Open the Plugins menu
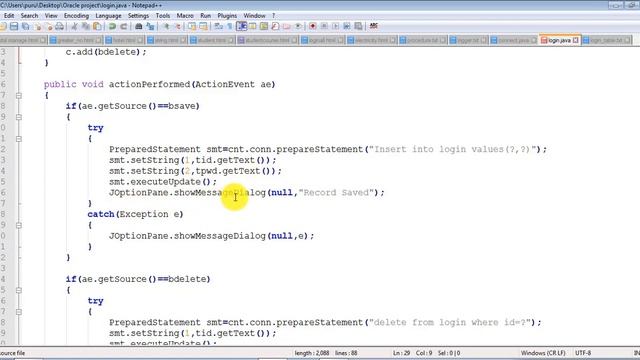The height and width of the screenshot is (360, 640). [227, 16]
